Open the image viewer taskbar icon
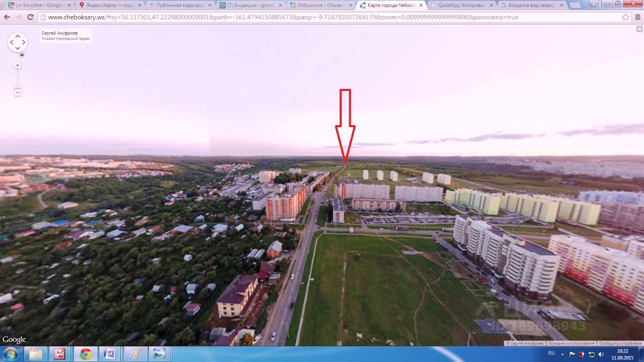Screen dimensions: 644x362 pos(159,354)
